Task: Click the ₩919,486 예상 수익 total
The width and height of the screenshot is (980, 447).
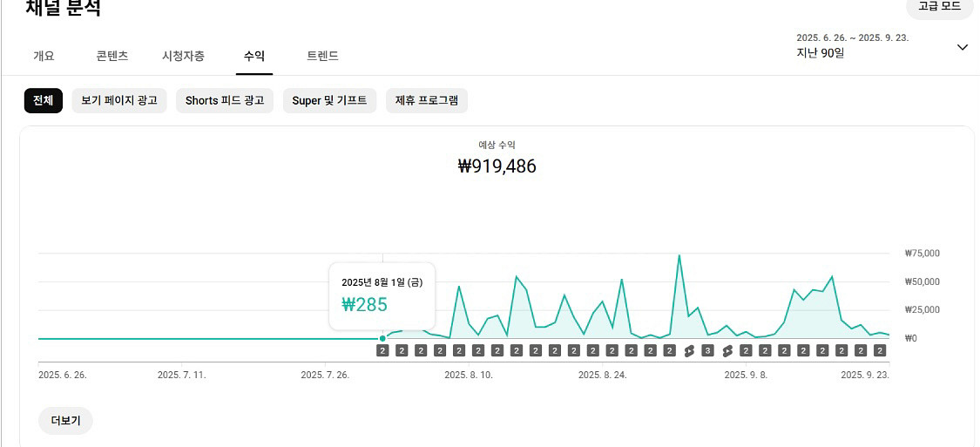Action: click(497, 166)
